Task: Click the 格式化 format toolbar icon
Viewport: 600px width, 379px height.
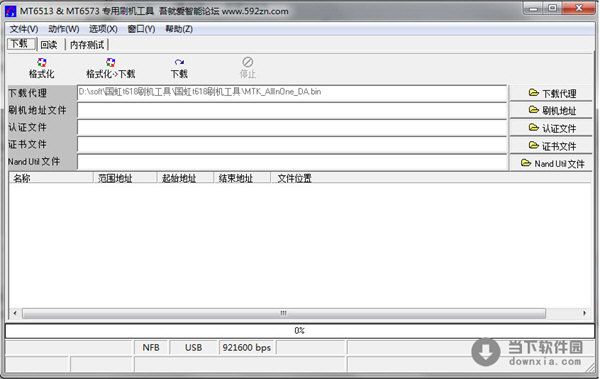Action: 41,62
